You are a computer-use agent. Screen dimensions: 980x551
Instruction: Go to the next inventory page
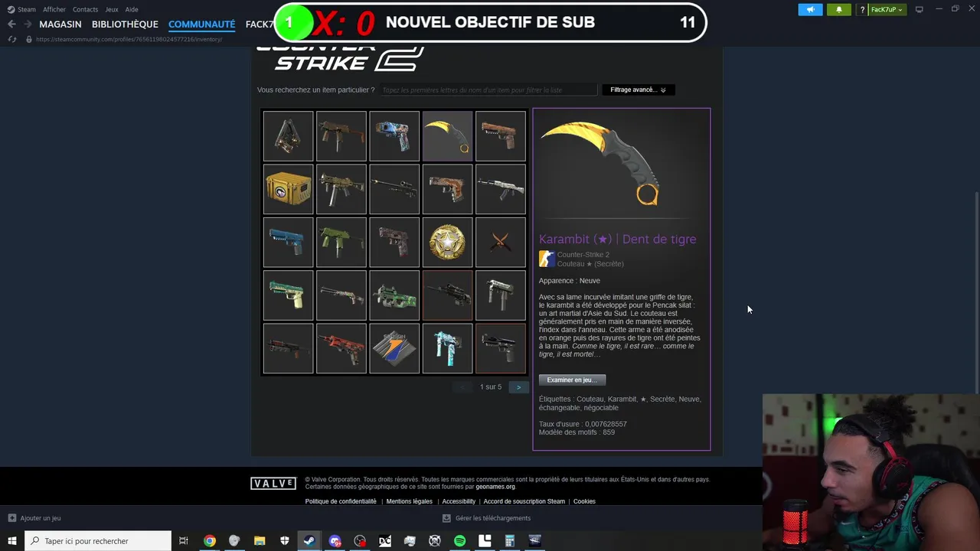pyautogui.click(x=518, y=387)
